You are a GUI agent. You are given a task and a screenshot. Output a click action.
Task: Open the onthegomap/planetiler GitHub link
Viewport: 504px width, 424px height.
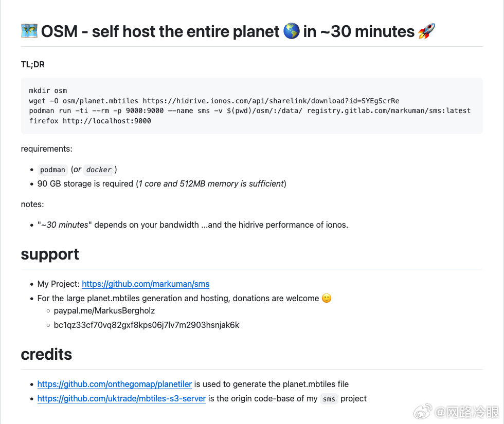114,384
